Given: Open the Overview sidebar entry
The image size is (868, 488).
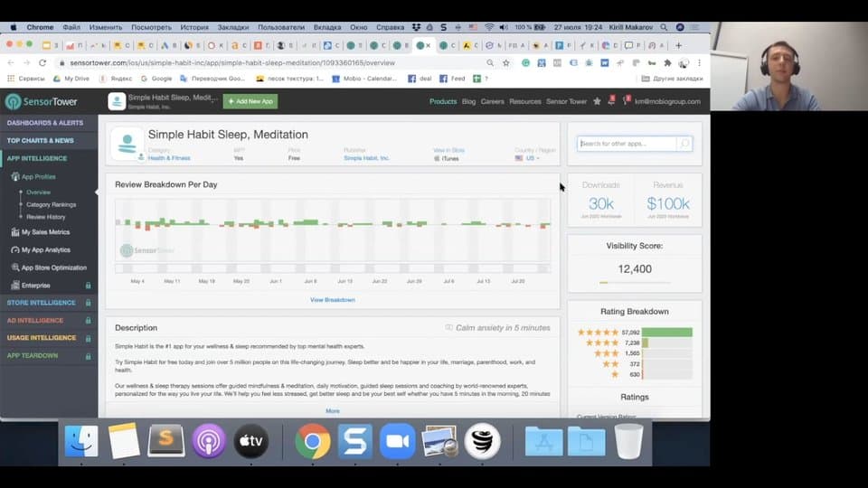Looking at the screenshot, I should [x=38, y=192].
